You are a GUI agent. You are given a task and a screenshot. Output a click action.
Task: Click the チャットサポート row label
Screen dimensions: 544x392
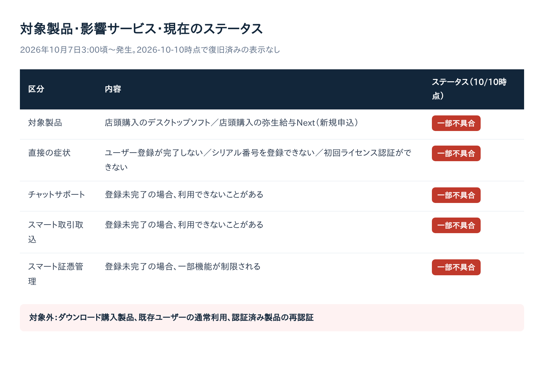coord(56,194)
